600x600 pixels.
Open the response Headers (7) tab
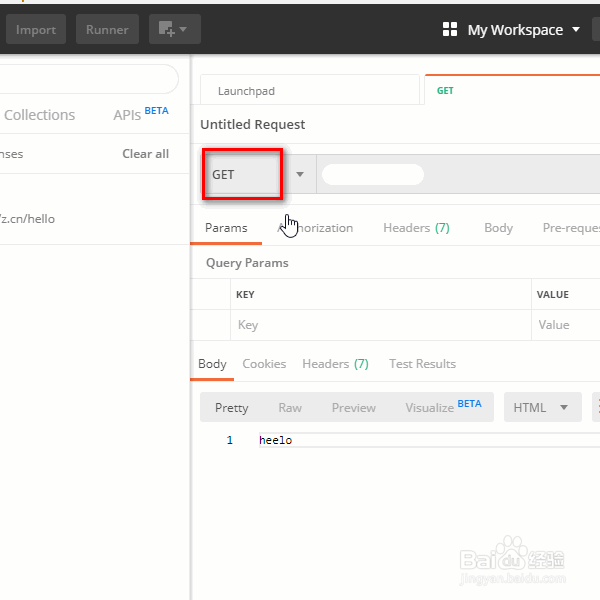[x=335, y=364]
